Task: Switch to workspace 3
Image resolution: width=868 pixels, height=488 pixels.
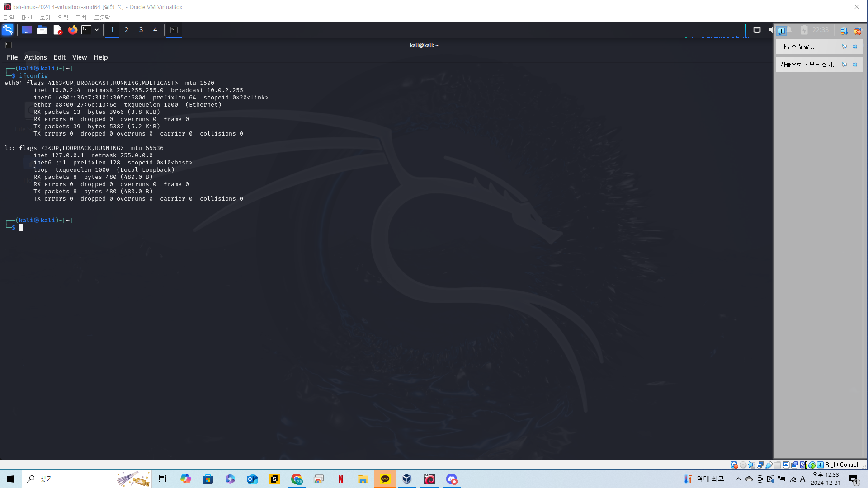Action: tap(141, 30)
